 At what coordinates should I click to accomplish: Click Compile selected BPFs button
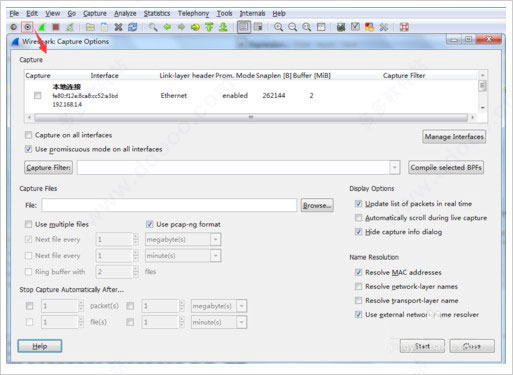tap(446, 167)
